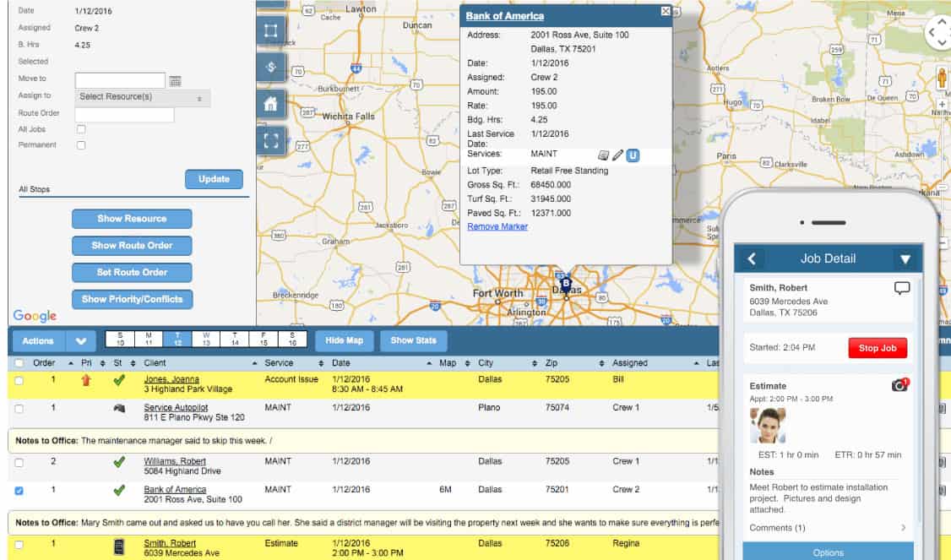The height and width of the screenshot is (560, 951).
Task: Check the Smith, Robert row checkbox
Action: [x=19, y=544]
